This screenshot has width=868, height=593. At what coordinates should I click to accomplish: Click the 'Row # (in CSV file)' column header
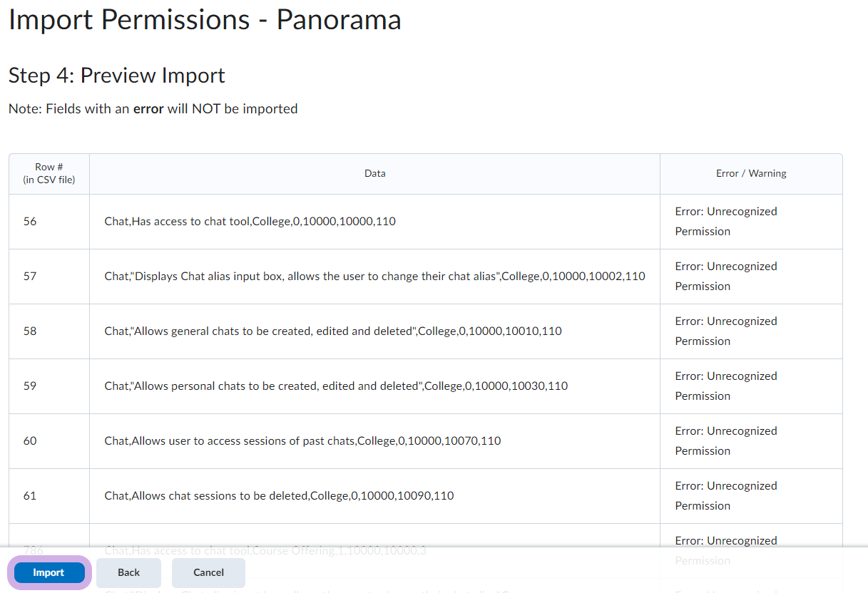tap(49, 174)
